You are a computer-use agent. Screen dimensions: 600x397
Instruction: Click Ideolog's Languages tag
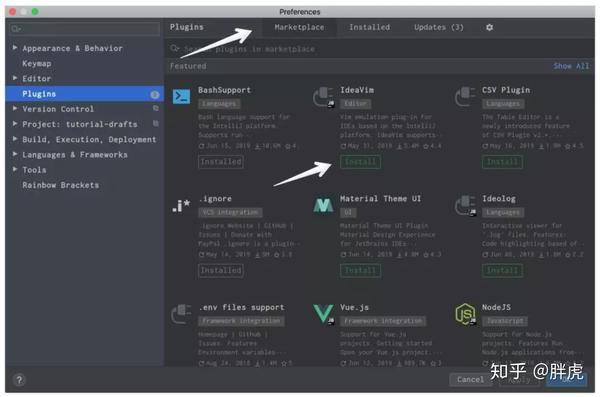click(503, 212)
